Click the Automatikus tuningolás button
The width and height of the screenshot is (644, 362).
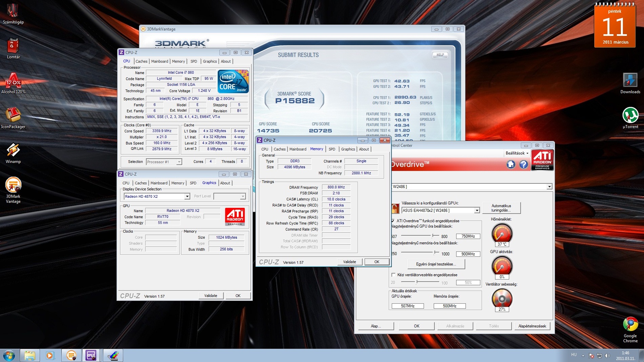click(501, 208)
